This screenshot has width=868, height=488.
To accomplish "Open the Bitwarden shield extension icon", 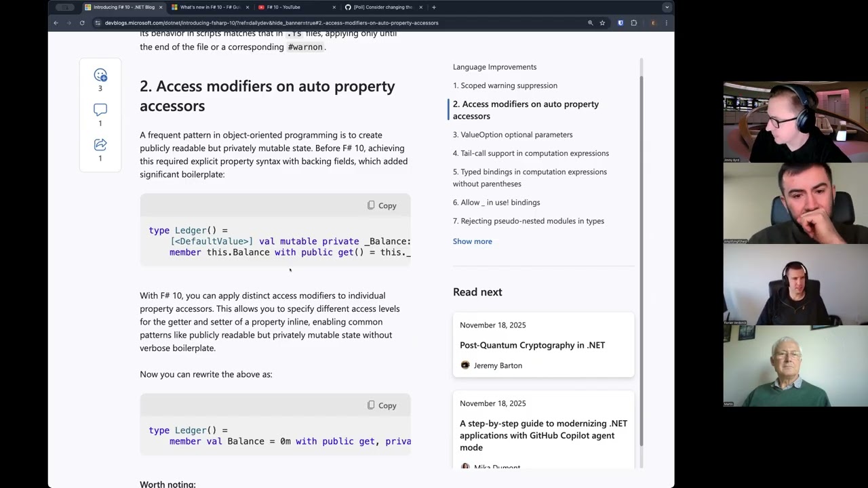I will click(x=620, y=23).
